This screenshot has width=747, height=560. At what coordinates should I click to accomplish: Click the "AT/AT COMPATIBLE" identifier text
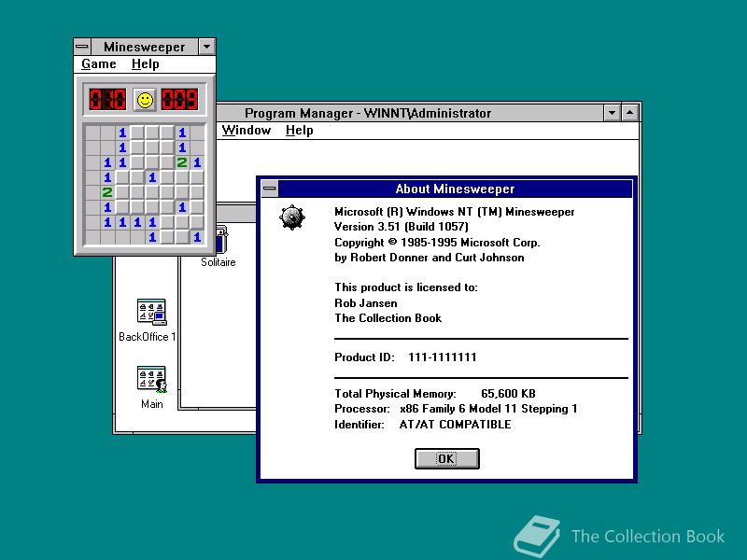[455, 425]
